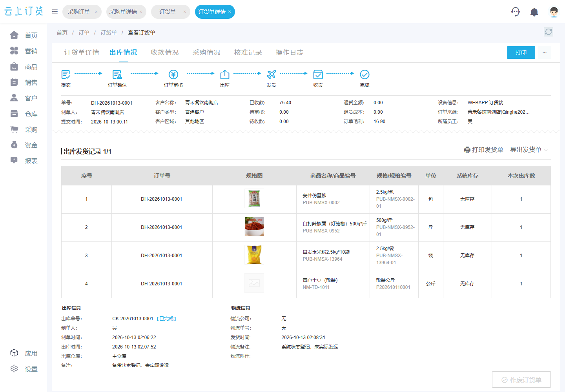Click the 提交 step icon
The width and height of the screenshot is (565, 392).
(66, 74)
